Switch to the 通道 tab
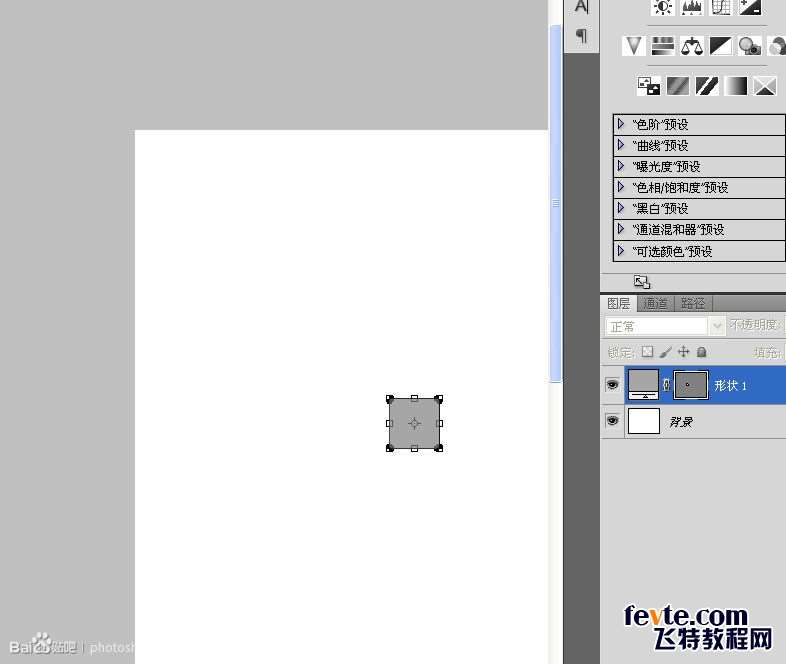This screenshot has height=664, width=786. coord(655,304)
